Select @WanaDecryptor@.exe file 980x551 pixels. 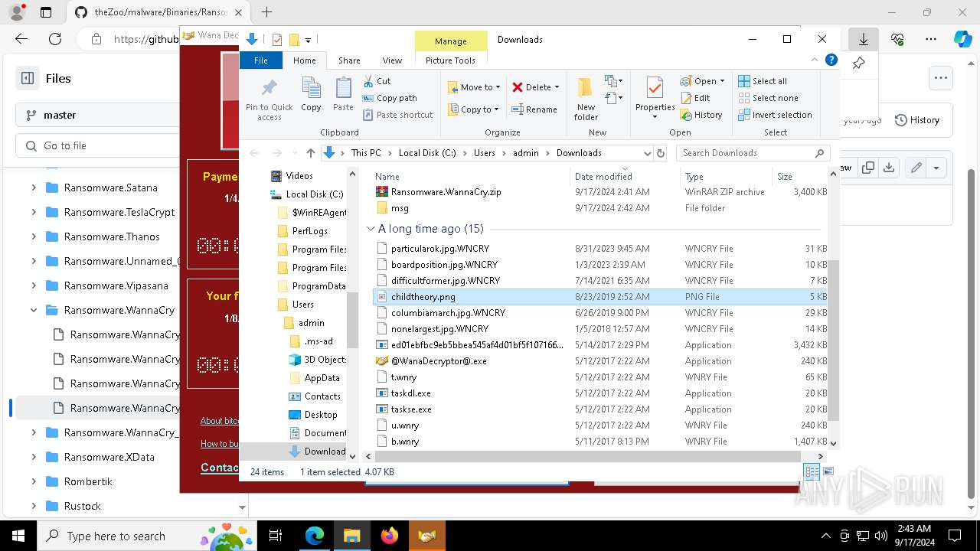pyautogui.click(x=439, y=361)
